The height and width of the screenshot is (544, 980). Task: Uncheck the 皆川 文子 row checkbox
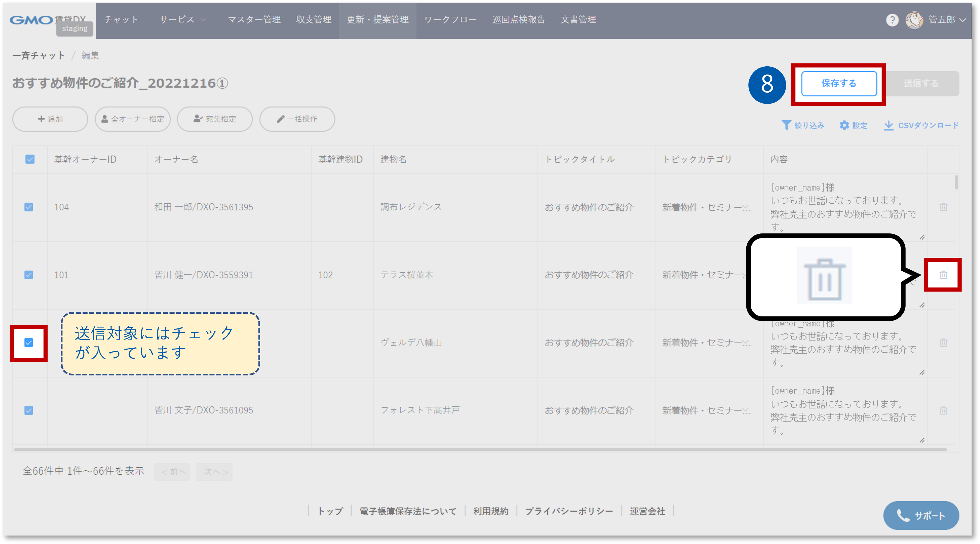tap(29, 410)
